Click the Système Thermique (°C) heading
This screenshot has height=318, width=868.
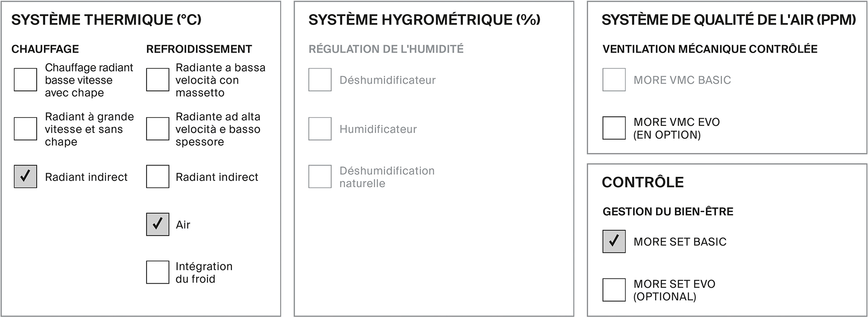pos(106,20)
